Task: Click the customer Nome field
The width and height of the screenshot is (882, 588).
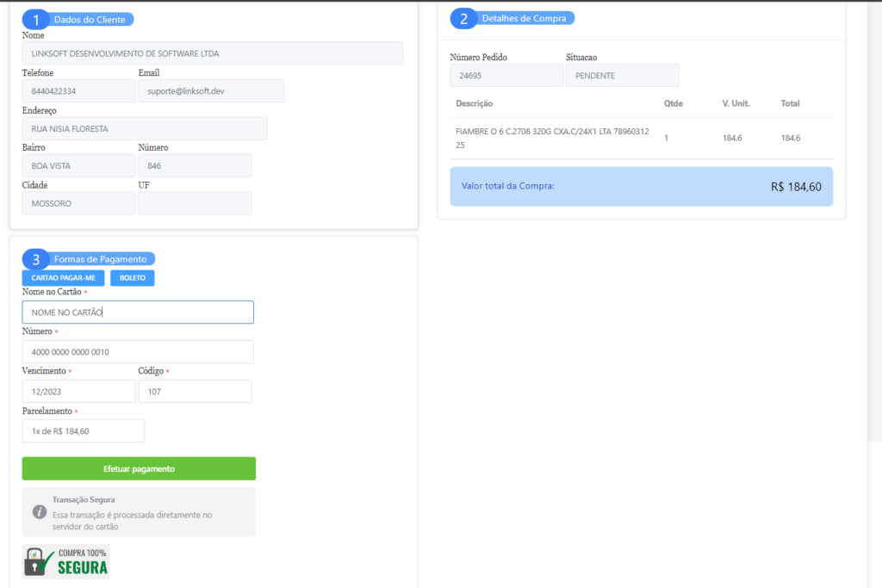Action: (x=212, y=53)
